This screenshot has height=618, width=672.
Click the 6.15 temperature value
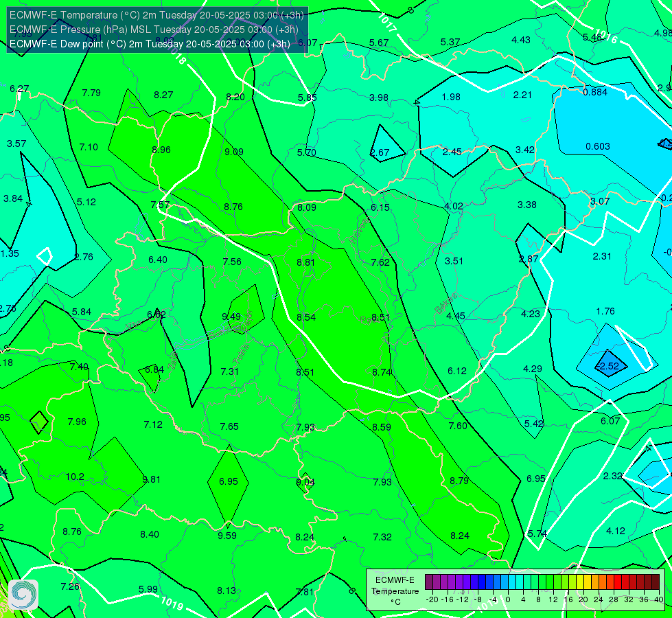pos(380,207)
